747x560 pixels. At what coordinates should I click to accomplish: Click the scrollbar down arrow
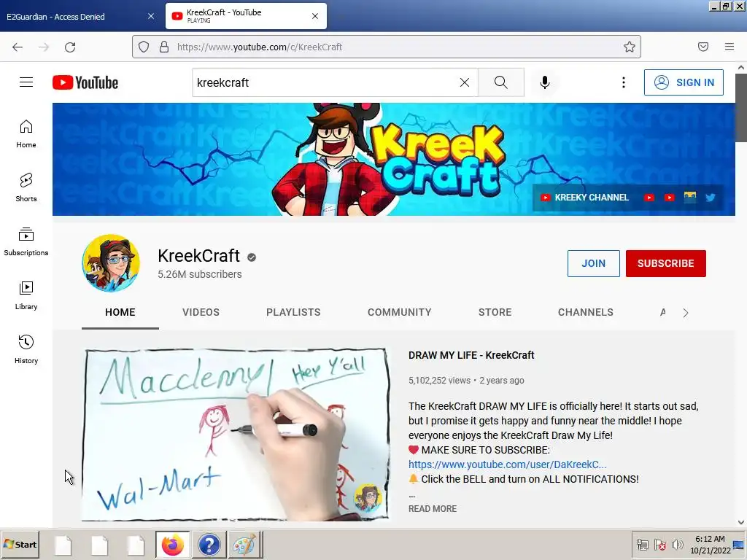(x=741, y=522)
